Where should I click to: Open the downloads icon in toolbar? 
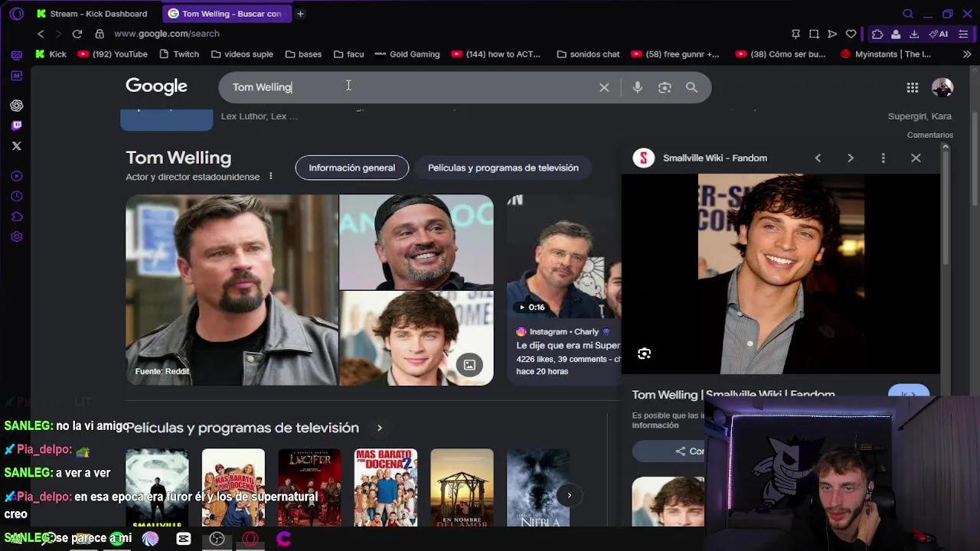[914, 34]
